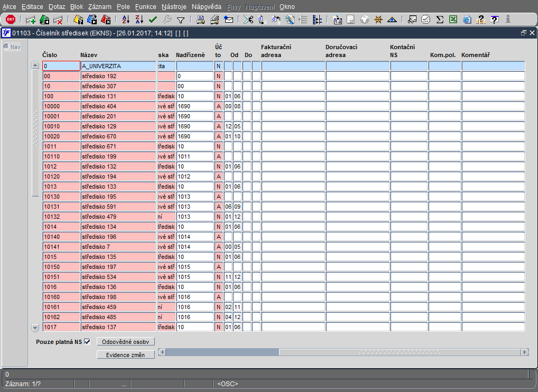Open the Funkce menu

click(145, 7)
